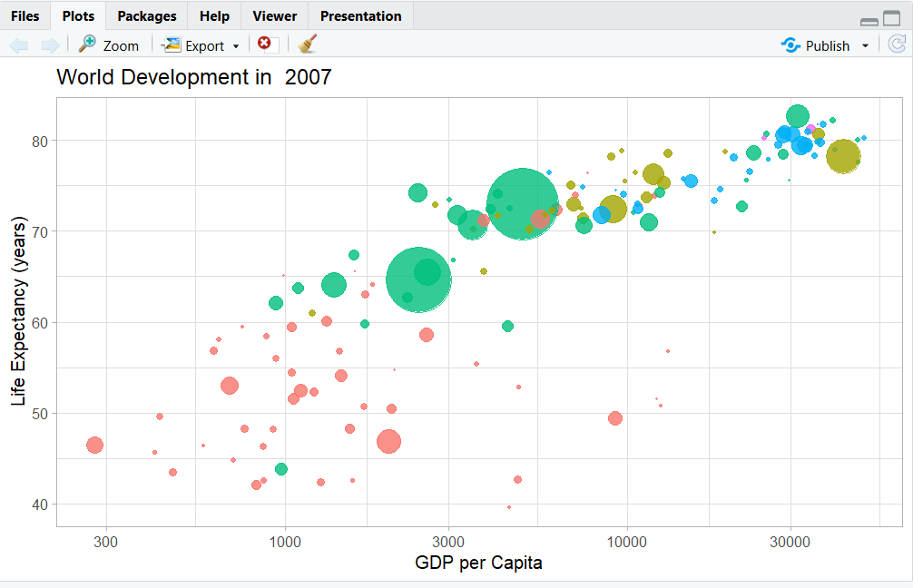Expand the Publish options dropdown arrow
This screenshot has height=588, width=913.
click(x=865, y=45)
